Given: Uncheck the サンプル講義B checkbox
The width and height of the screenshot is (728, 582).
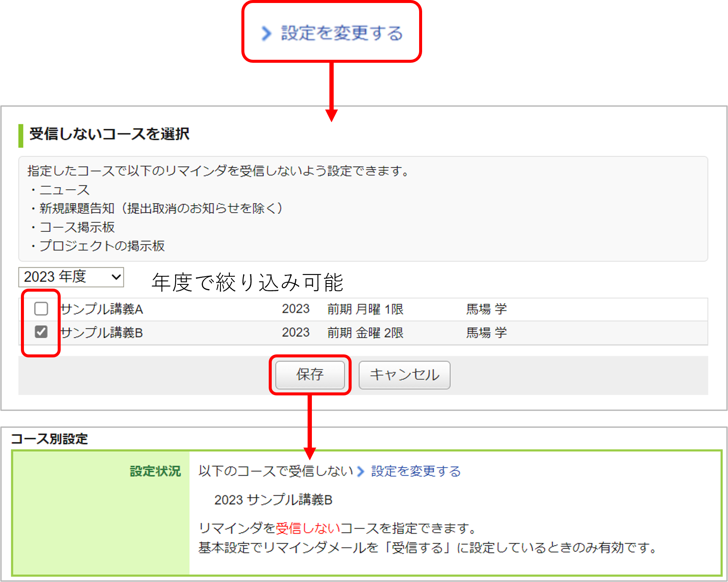Looking at the screenshot, I should point(41,332).
